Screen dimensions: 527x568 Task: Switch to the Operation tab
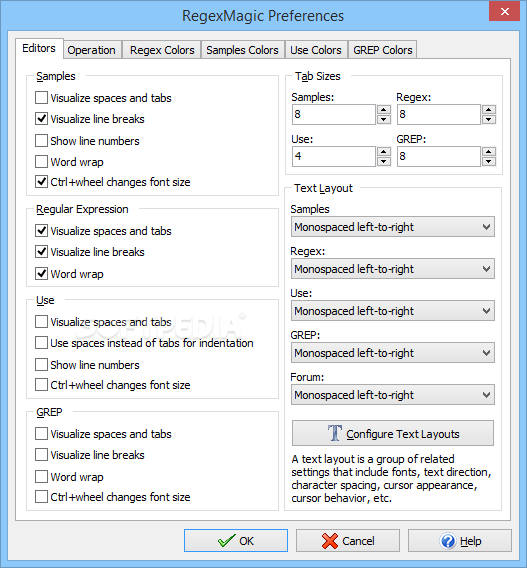coord(92,50)
